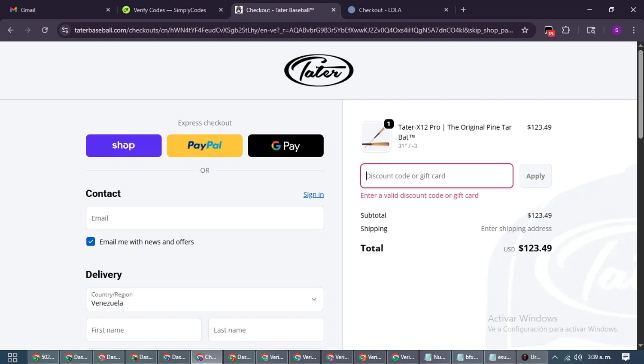The width and height of the screenshot is (644, 364).
Task: Open the volume icon in system tray
Action: click(x=578, y=357)
